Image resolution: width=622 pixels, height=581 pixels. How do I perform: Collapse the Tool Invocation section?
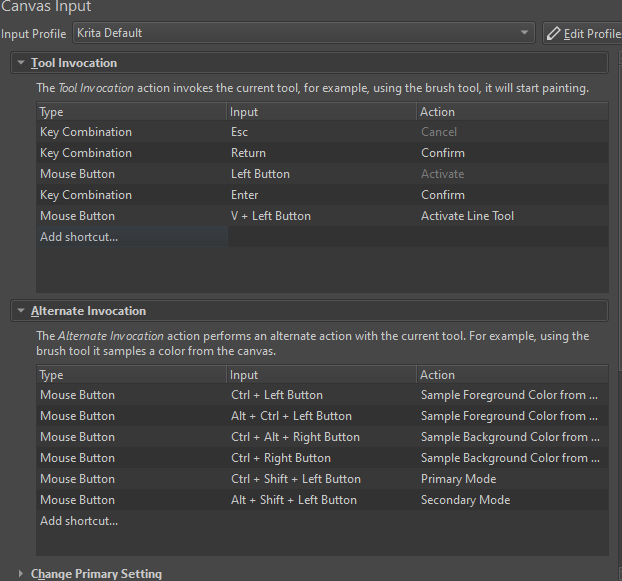(22, 63)
